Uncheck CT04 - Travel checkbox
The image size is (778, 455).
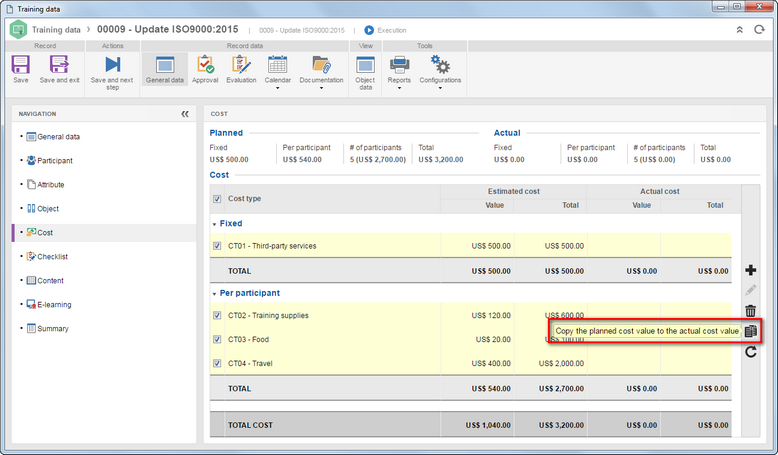click(x=217, y=363)
